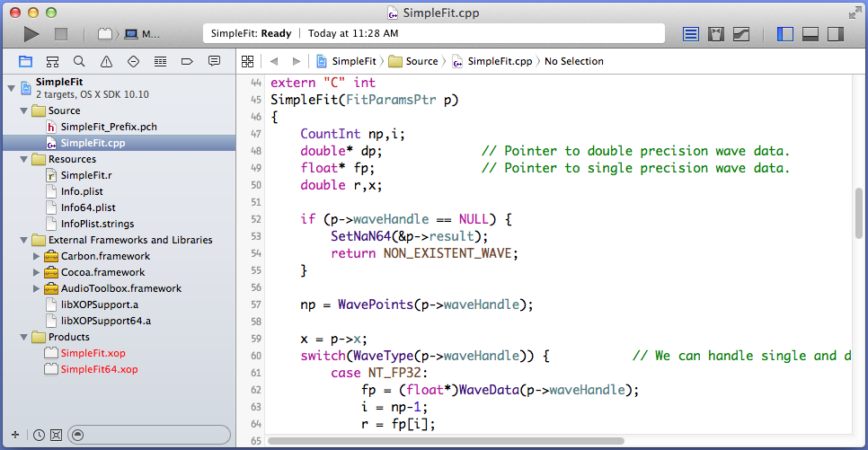Switch to the Version editor
The image size is (868, 450).
741,34
